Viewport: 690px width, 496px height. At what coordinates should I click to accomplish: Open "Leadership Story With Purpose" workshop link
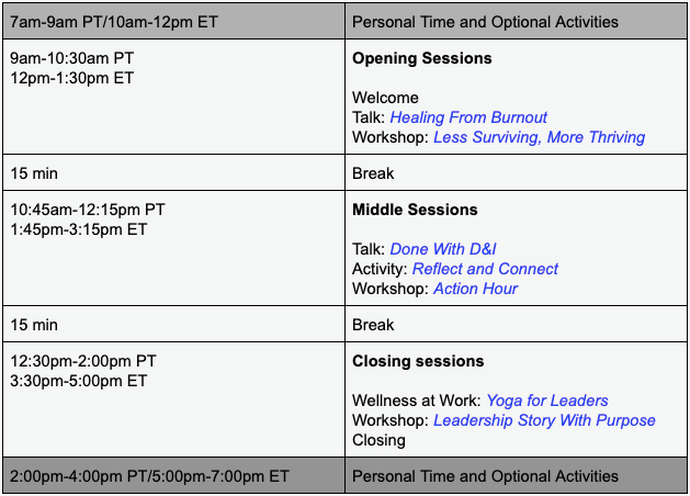point(544,420)
